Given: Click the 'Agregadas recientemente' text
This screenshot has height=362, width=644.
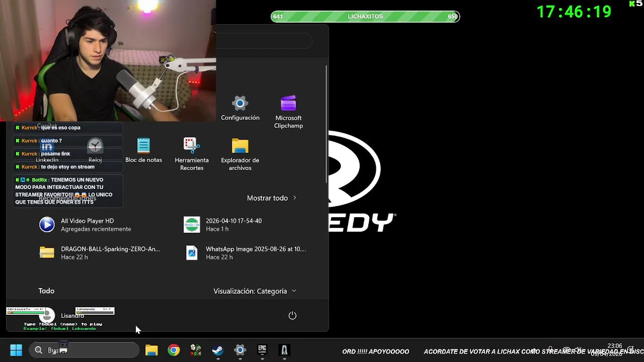Looking at the screenshot, I should point(96,229).
